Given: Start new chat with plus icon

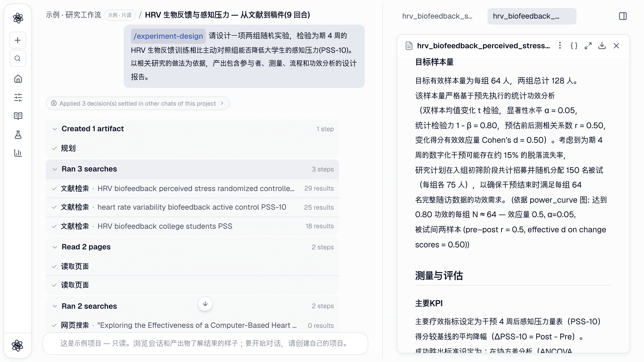Looking at the screenshot, I should [18, 40].
